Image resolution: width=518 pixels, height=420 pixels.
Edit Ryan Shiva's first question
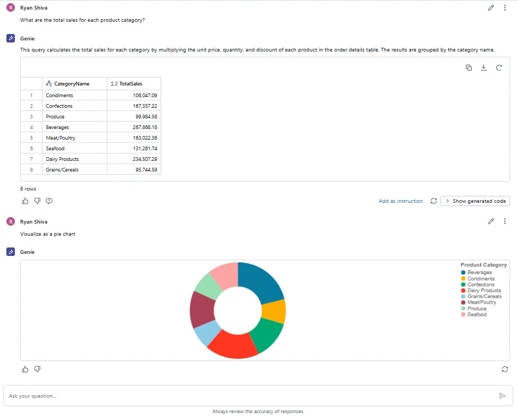[490, 7]
